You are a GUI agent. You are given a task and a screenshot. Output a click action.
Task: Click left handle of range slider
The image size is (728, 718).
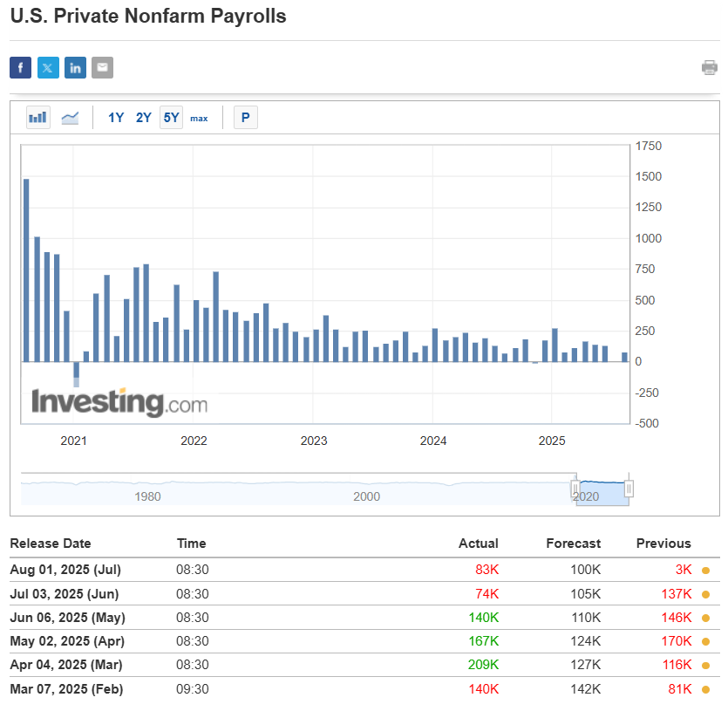pos(575,489)
